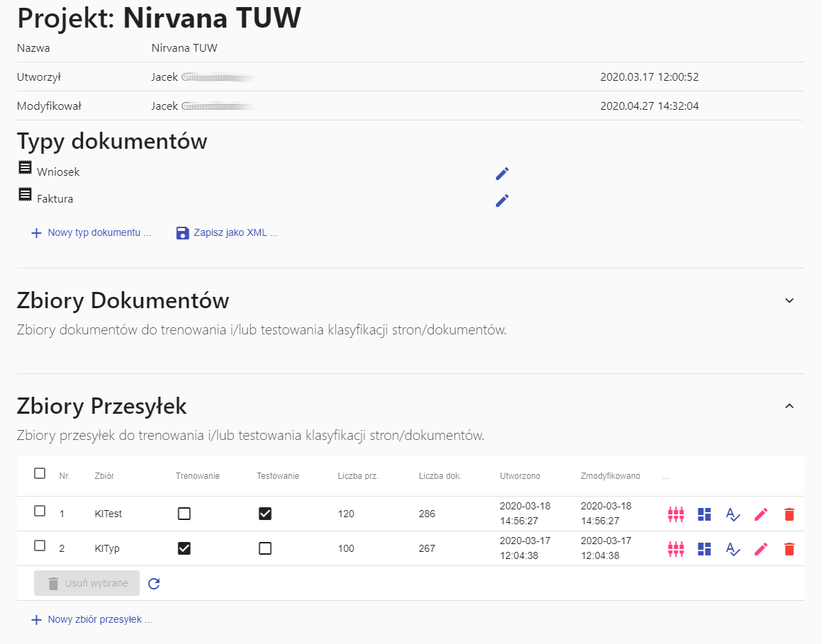
Task: Refresh the list using the circular arrow icon
Action: (x=153, y=582)
